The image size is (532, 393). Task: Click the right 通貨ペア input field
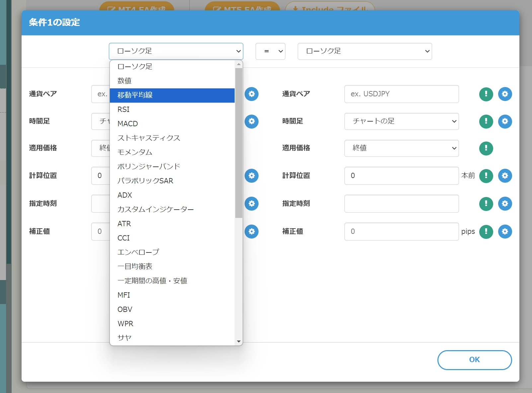click(x=401, y=94)
